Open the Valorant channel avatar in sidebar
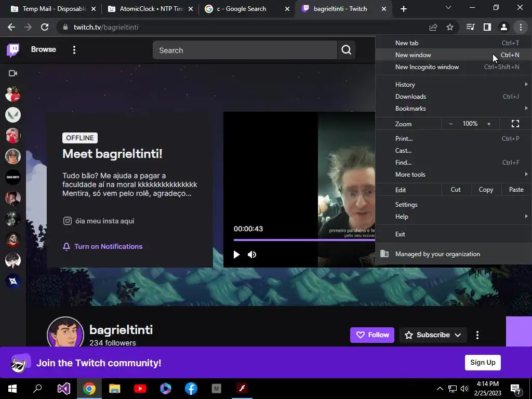The width and height of the screenshot is (532, 399). (x=13, y=115)
